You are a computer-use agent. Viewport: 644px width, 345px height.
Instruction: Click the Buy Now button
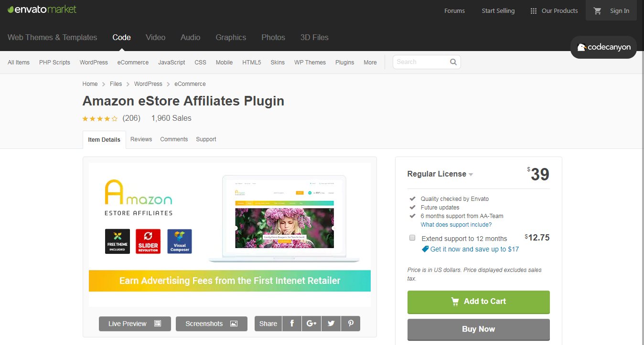pyautogui.click(x=478, y=329)
